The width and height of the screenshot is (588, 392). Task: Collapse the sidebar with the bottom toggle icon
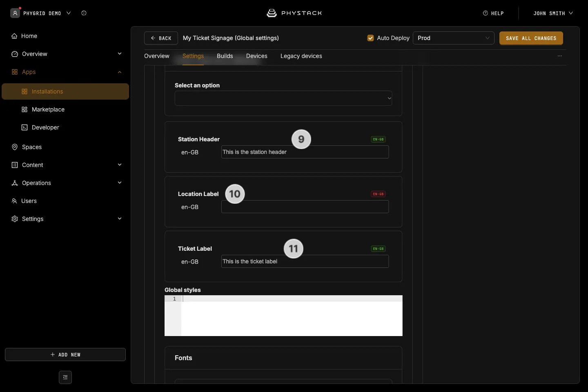65,377
